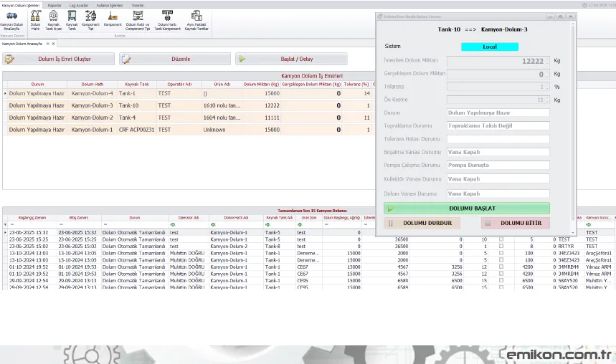Viewport: 616px width, 364px height.
Task: Sort by Ürün Adı column header
Action: [x=222, y=85]
